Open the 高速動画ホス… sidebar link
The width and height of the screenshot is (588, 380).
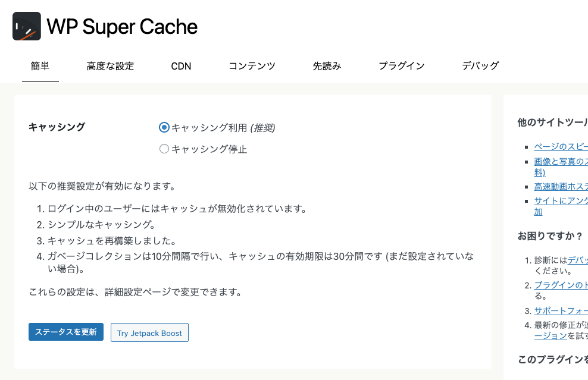[x=561, y=187]
